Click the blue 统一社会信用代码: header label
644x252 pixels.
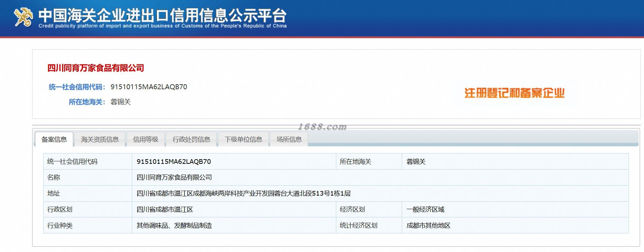click(77, 87)
